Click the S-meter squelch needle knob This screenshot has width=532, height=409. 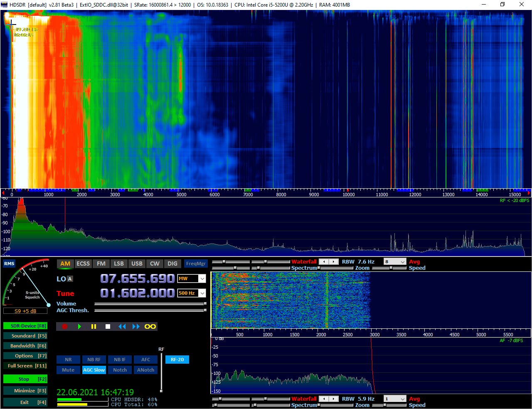(x=48, y=305)
